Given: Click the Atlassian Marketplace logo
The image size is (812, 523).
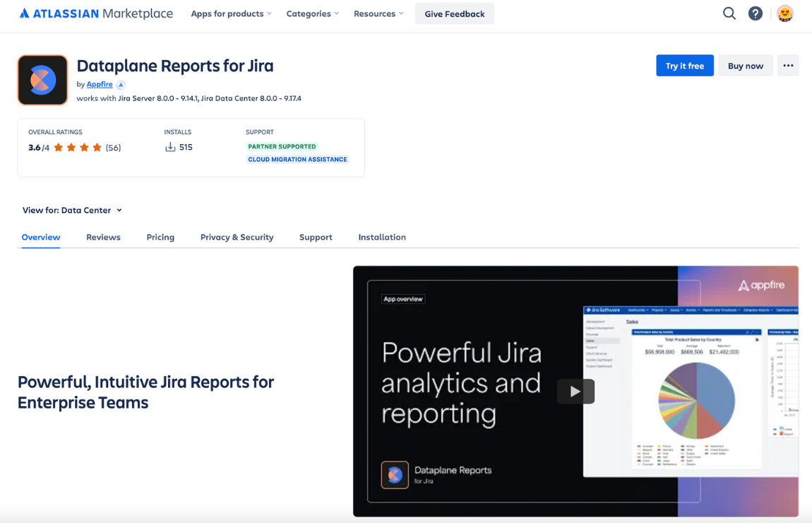Looking at the screenshot, I should pyautogui.click(x=95, y=13).
